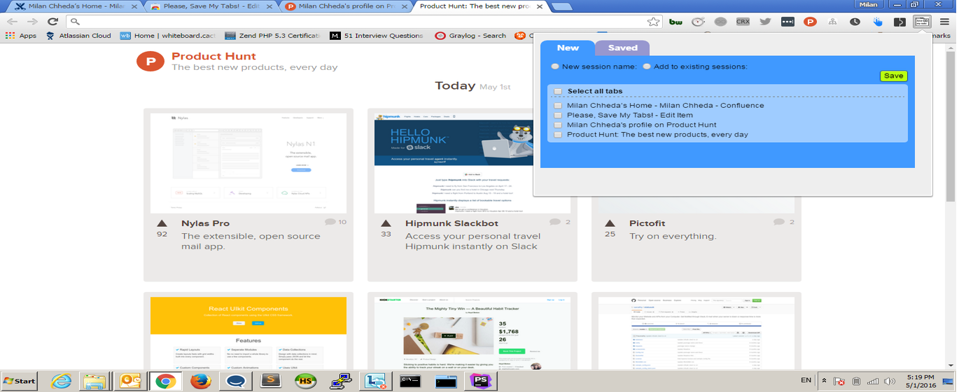Click the green Save button
980x392 pixels.
(893, 76)
